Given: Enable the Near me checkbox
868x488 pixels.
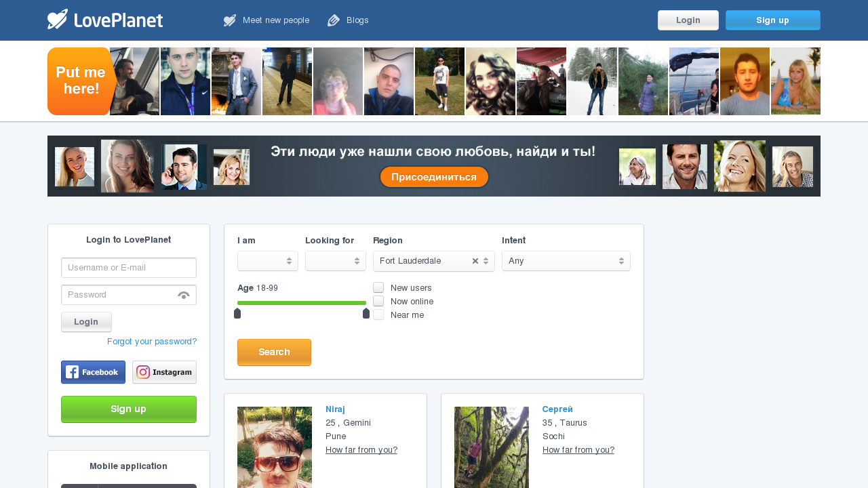Looking at the screenshot, I should point(378,314).
